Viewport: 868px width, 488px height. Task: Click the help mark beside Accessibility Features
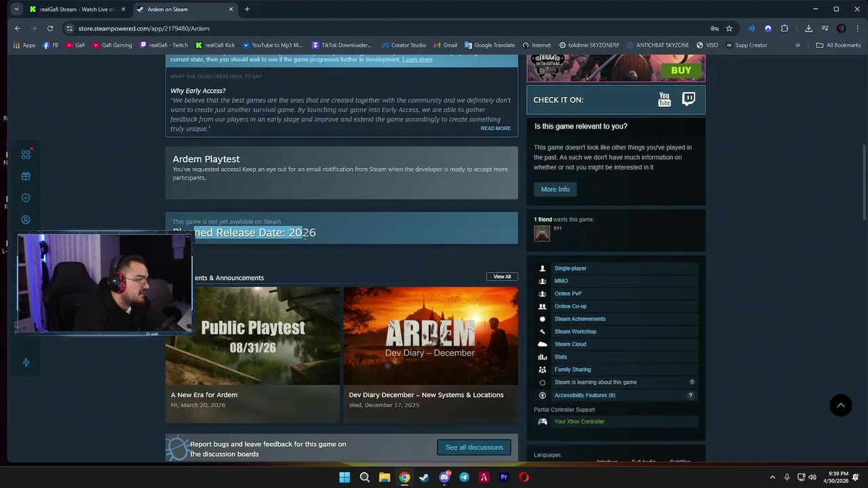pos(691,395)
